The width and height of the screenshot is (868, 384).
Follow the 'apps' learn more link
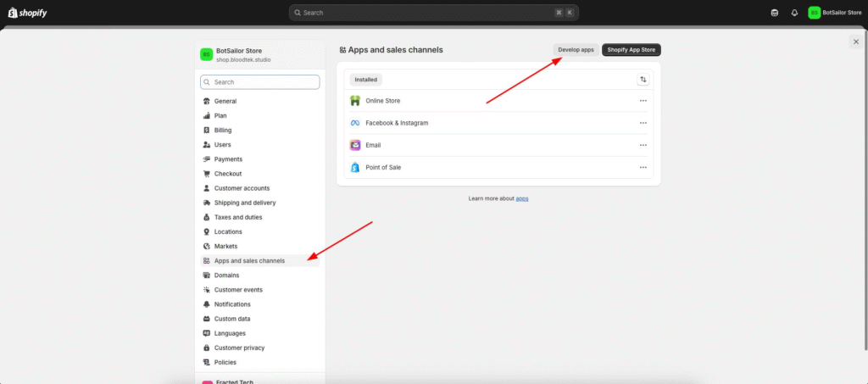pyautogui.click(x=522, y=198)
